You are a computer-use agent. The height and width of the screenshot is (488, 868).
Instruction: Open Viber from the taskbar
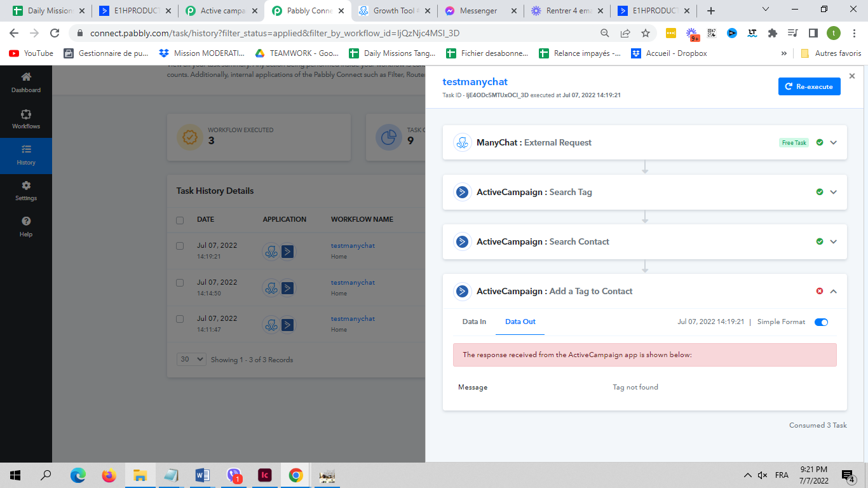click(234, 475)
